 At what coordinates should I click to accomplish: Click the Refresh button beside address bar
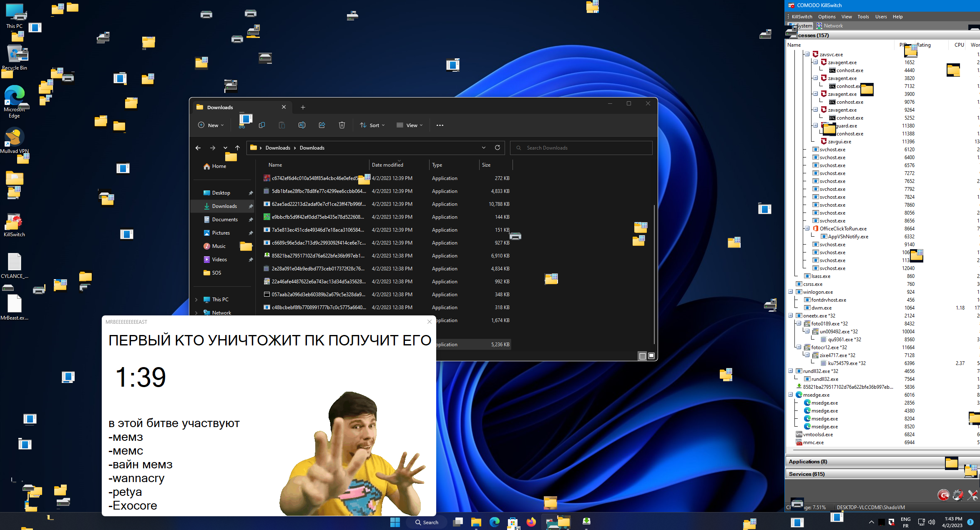point(497,147)
